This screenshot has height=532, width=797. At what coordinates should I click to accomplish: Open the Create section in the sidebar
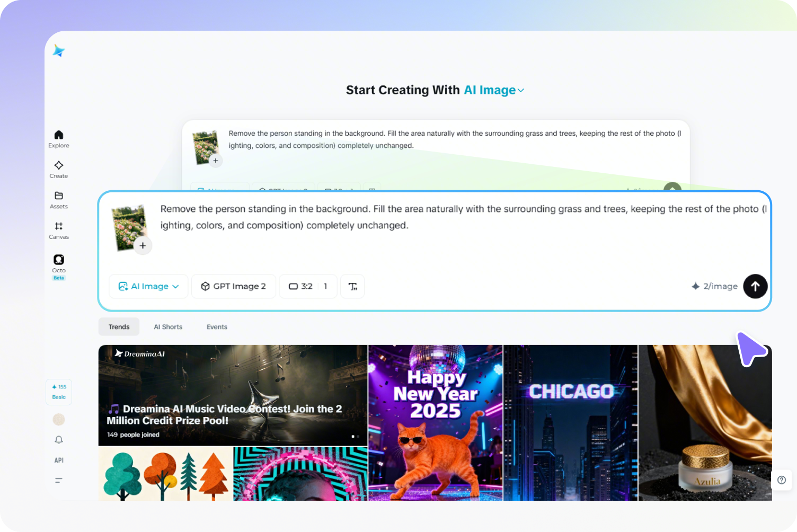pos(59,170)
